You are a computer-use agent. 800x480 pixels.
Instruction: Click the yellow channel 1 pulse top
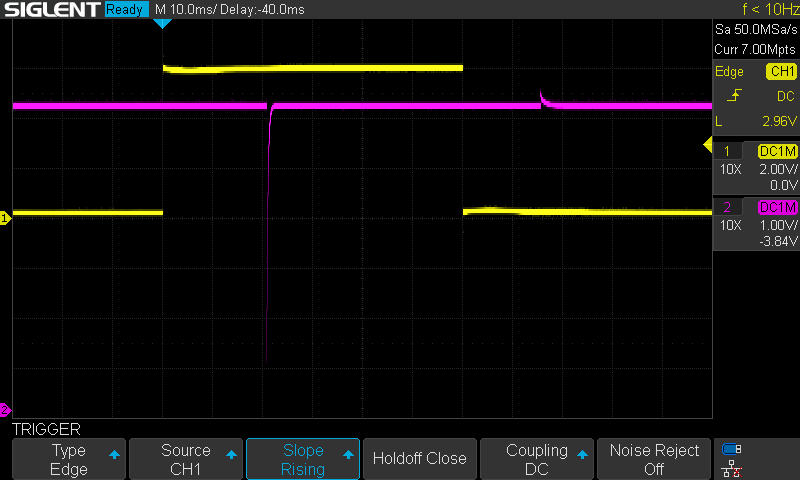click(313, 68)
